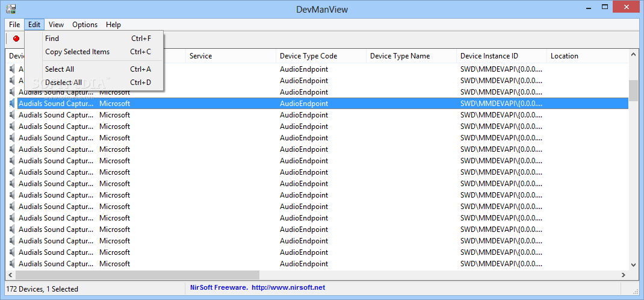Click the vertical scrollbar thumb

[634, 90]
